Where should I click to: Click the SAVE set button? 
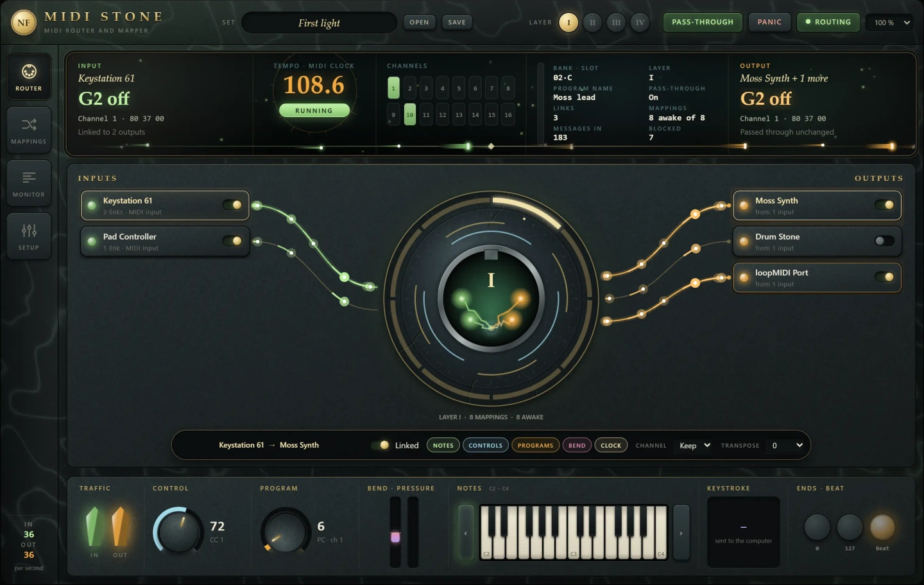[457, 22]
